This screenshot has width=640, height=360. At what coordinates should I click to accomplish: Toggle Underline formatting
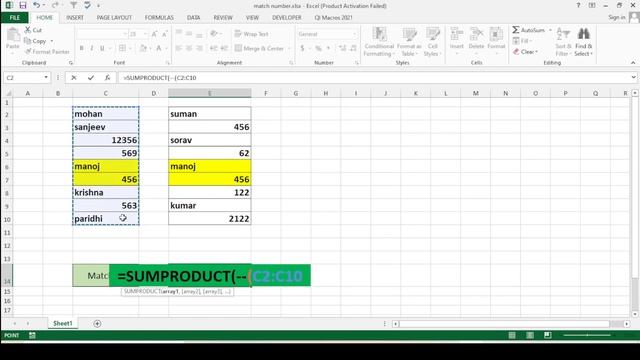coord(102,48)
